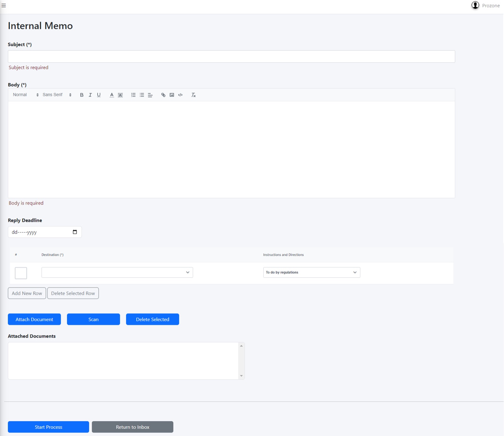Apply italic formatting in the body toolbar
Image resolution: width=504 pixels, height=436 pixels.
[x=90, y=95]
